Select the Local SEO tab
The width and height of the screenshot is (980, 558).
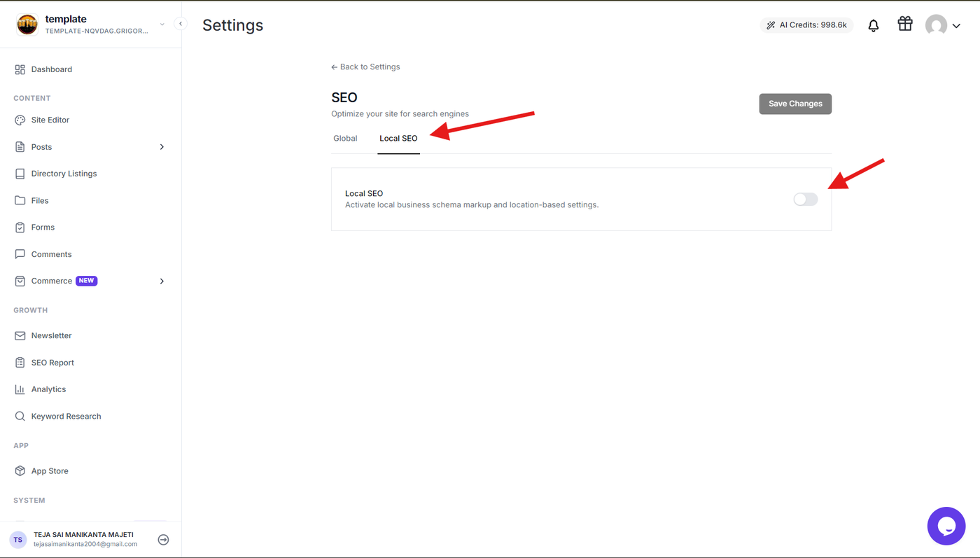coord(398,139)
